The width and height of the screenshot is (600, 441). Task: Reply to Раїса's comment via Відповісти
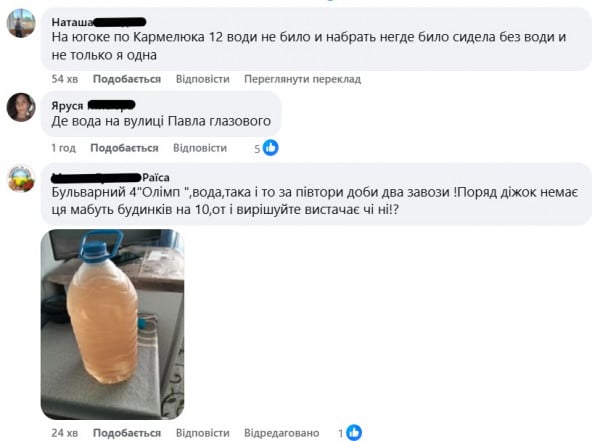203,433
